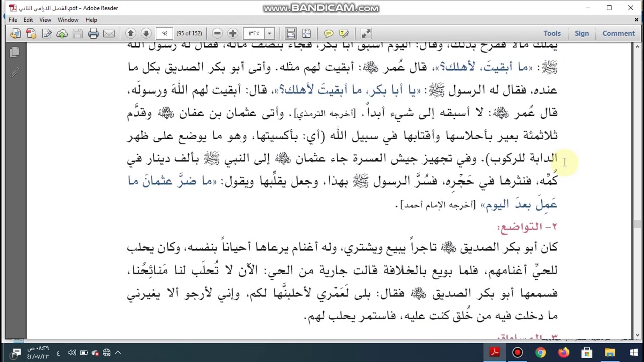Image resolution: width=644 pixels, height=362 pixels.
Task: Expand hidden system tray icons chevron
Action: point(118,353)
